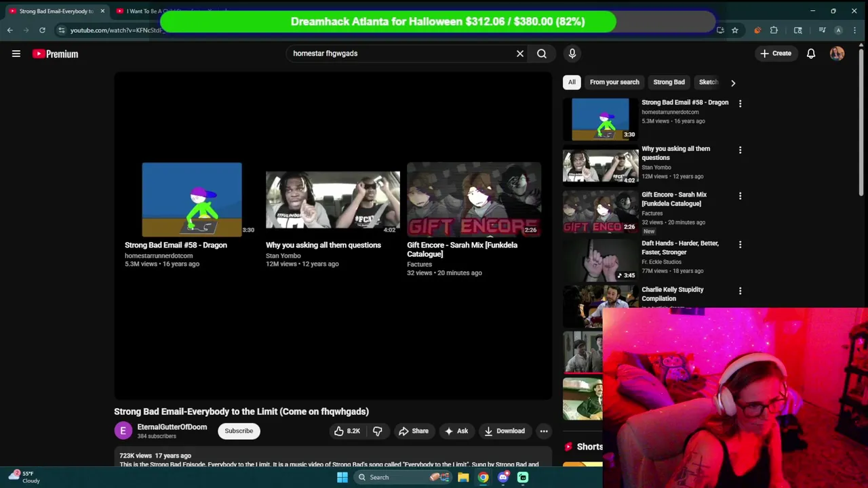Open File Explorer from taskbar
Image resolution: width=868 pixels, height=488 pixels.
463,477
